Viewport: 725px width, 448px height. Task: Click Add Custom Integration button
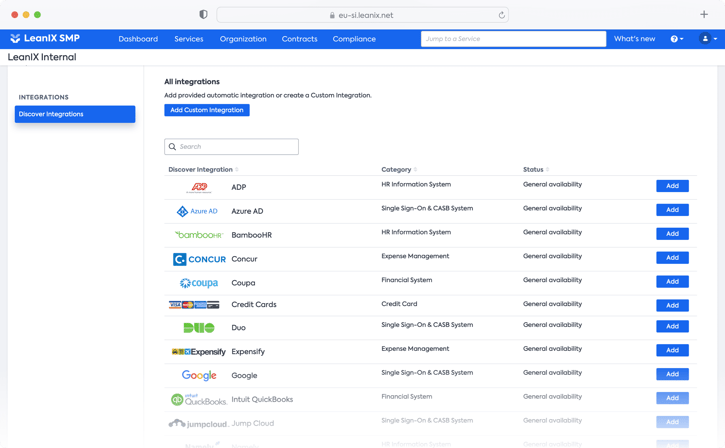click(207, 110)
